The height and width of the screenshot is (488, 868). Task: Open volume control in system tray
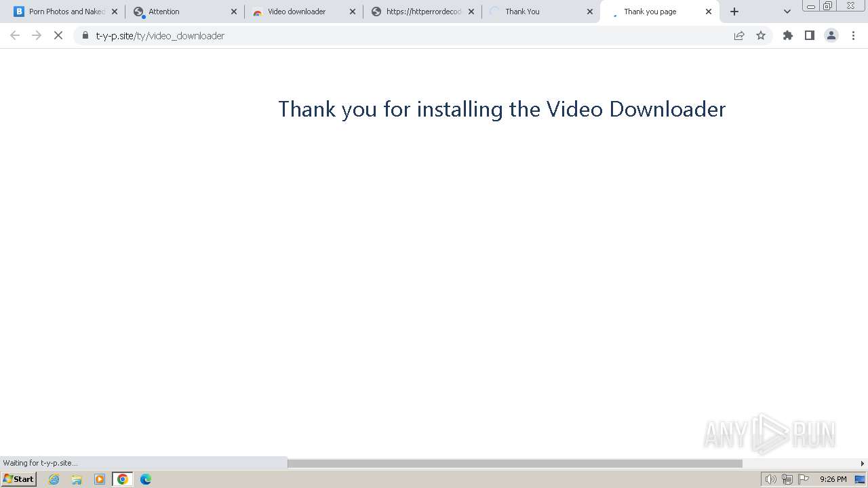(771, 479)
